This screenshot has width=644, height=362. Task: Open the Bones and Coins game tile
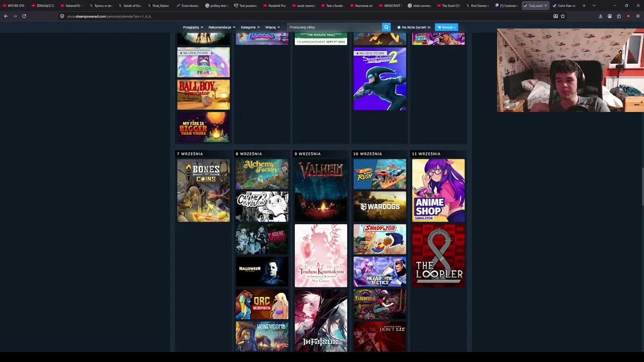[x=203, y=191]
